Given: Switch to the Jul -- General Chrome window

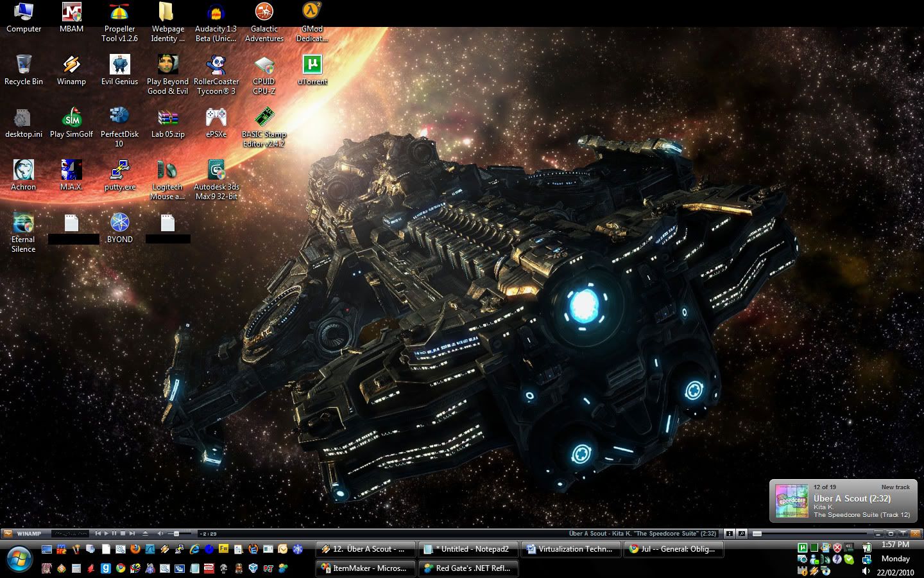Looking at the screenshot, I should click(x=673, y=549).
